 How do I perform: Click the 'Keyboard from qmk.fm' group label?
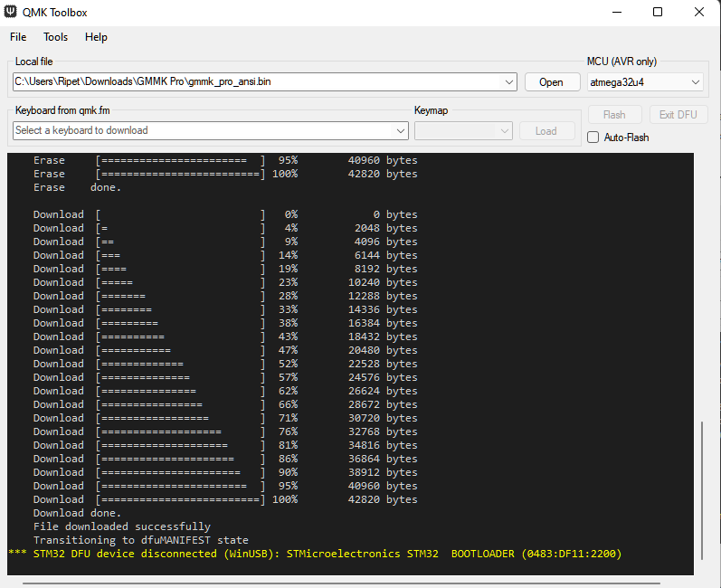[x=62, y=110]
